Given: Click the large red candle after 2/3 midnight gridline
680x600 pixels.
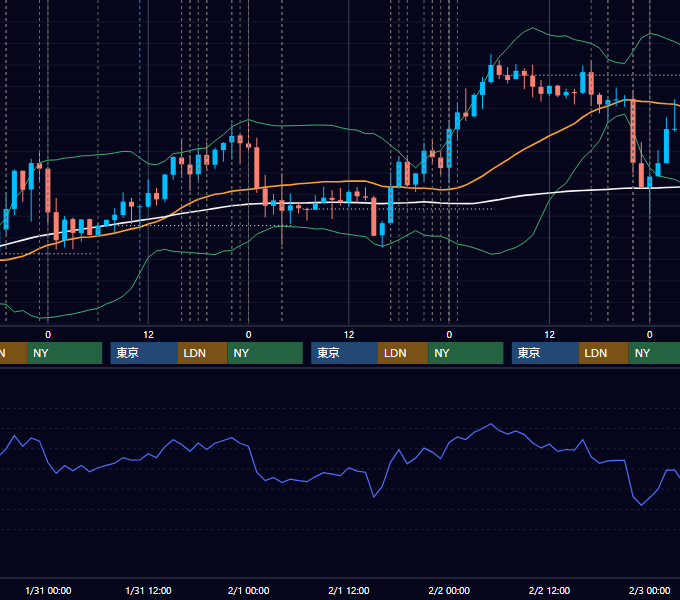Looking at the screenshot, I should pos(633,131).
